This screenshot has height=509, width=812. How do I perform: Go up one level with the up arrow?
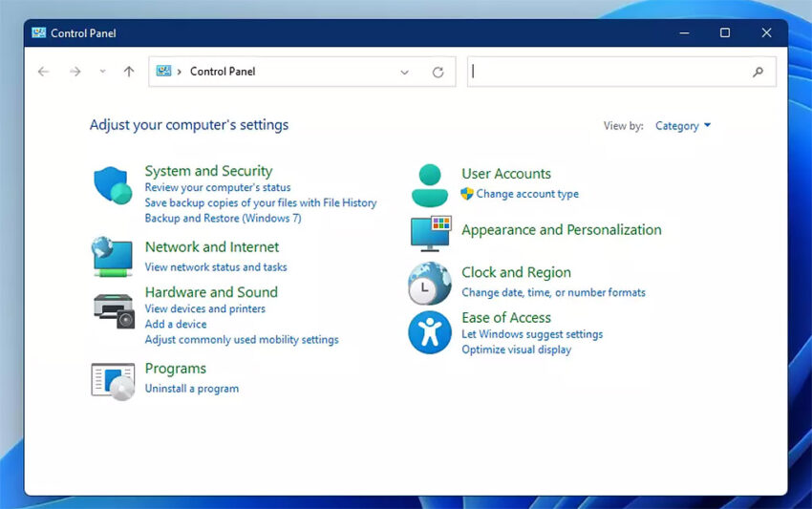coord(129,72)
